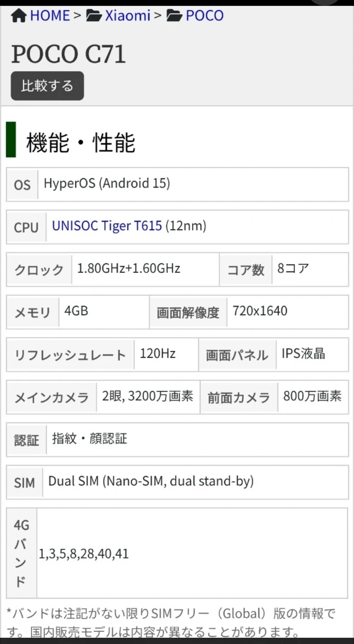Click the IPS液晶 panel value
This screenshot has height=644, width=354.
303,354
